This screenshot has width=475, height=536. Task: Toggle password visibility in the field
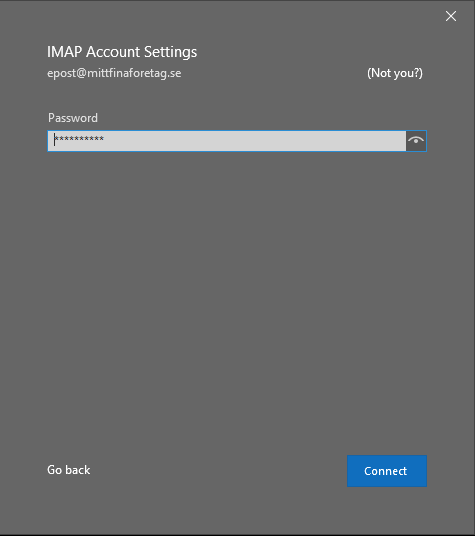[x=416, y=140]
